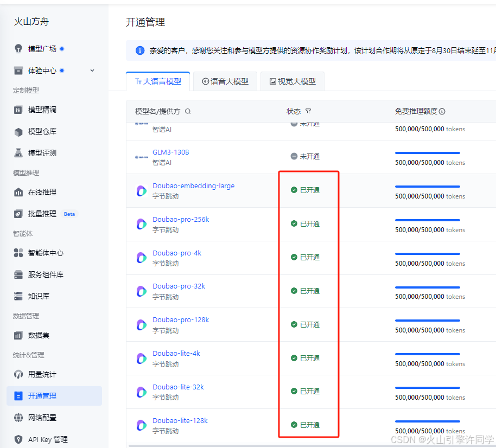Click 字节跳动 under Doubao-pro-4k
The height and width of the screenshot is (448, 496).
click(x=166, y=264)
